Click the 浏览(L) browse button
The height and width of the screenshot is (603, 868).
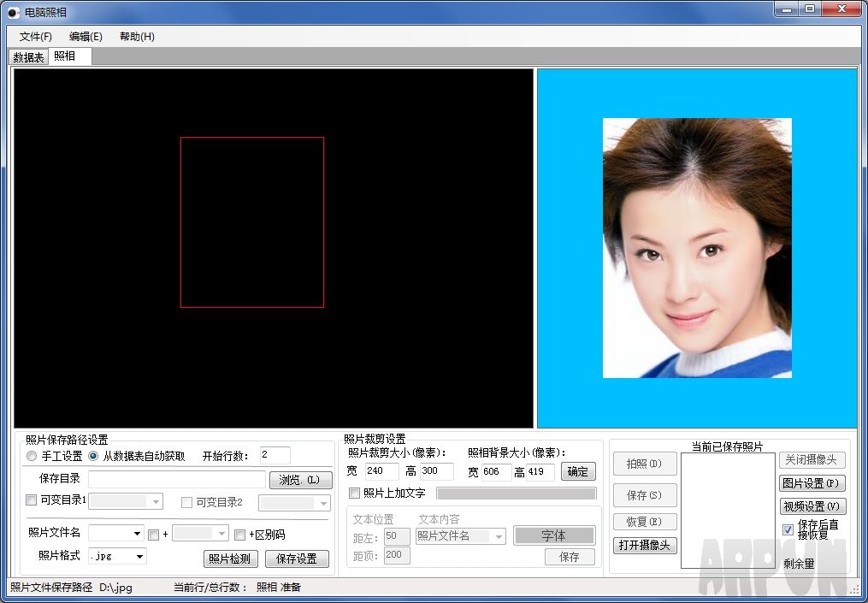point(300,480)
